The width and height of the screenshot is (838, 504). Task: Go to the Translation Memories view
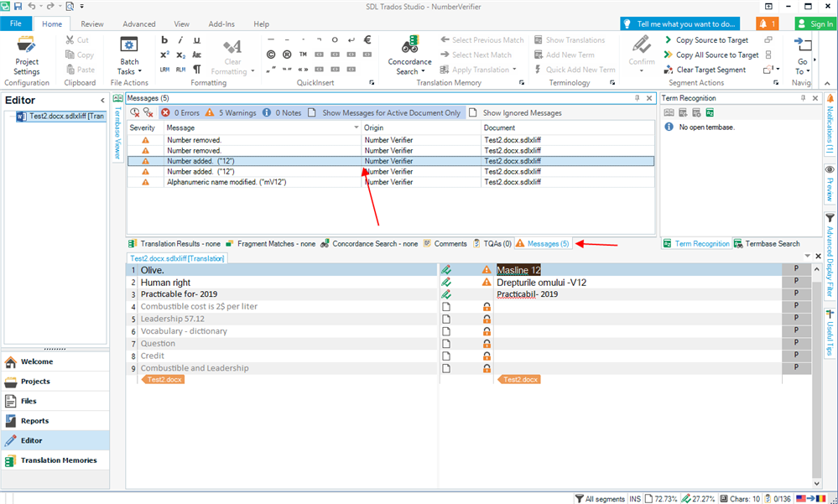click(55, 460)
